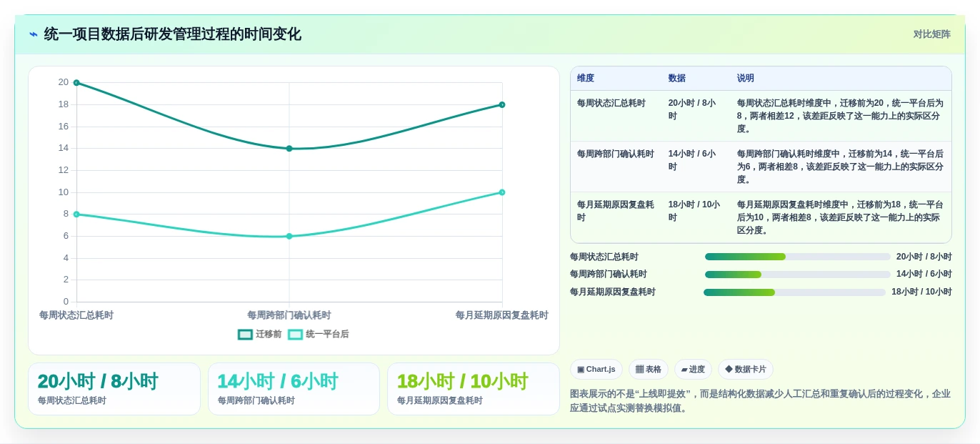The height and width of the screenshot is (444, 980).
Task: Select the 数据卡片 tag
Action: tap(746, 369)
